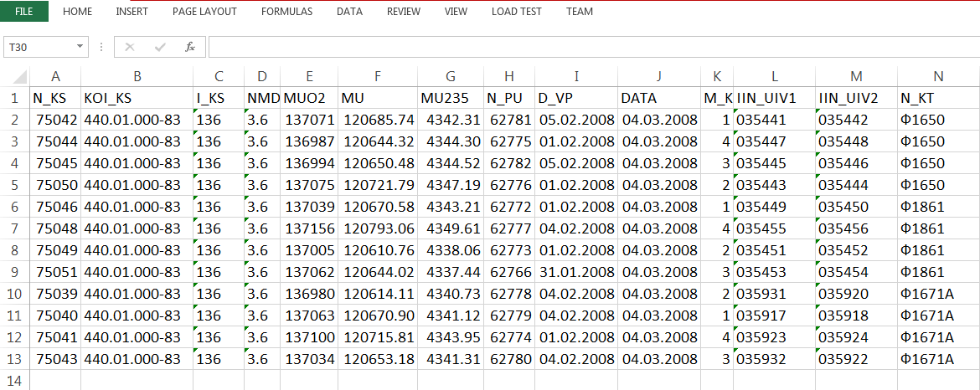
Task: Open the INSERT ribbon tab
Action: pyautogui.click(x=132, y=12)
